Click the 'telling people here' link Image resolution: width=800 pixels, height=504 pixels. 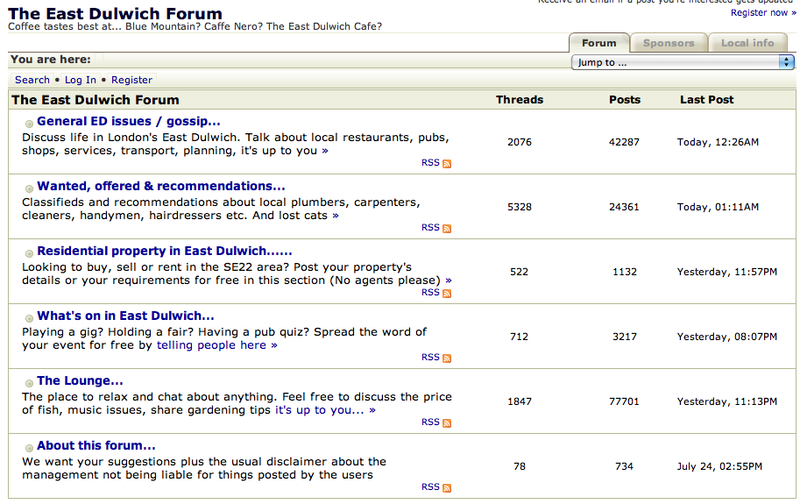(x=211, y=345)
